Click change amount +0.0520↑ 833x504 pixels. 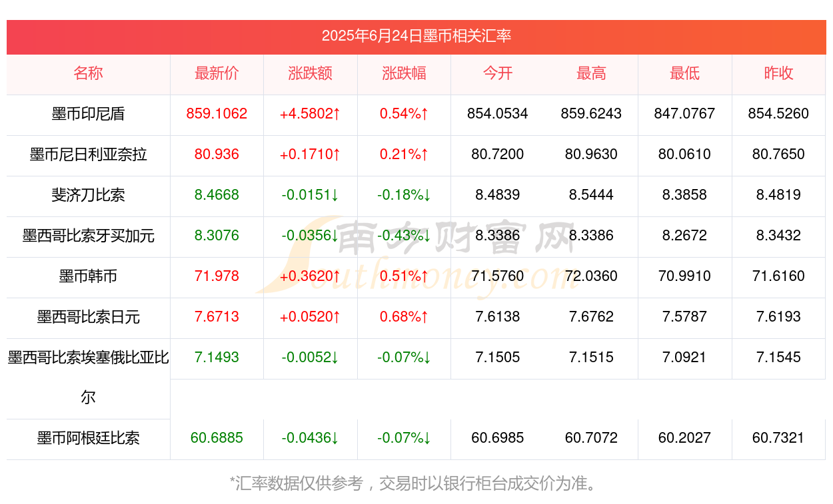[310, 317]
